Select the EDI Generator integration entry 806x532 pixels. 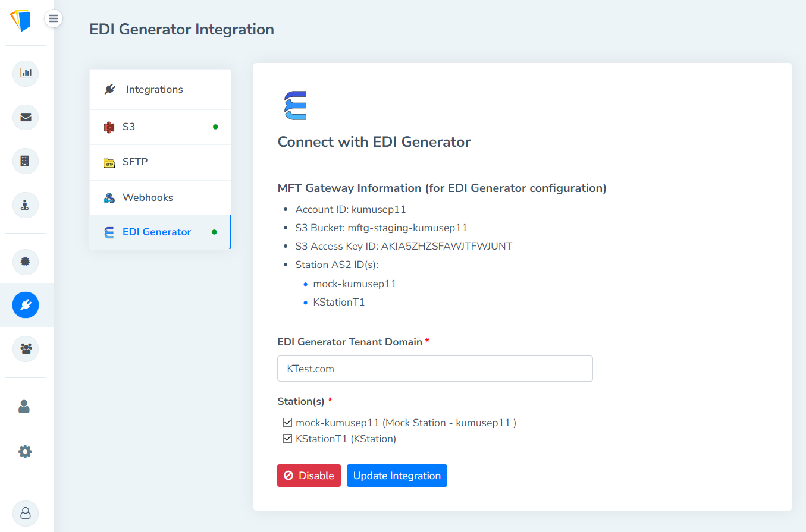[x=159, y=232]
